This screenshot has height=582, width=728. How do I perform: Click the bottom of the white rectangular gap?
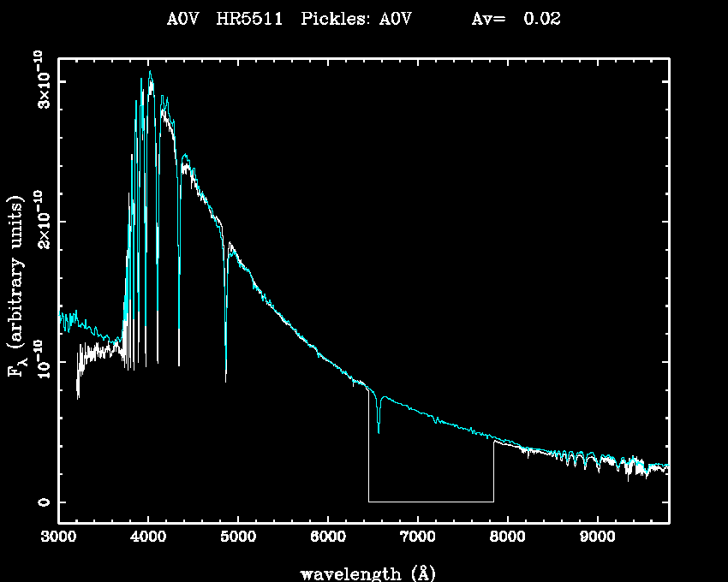point(431,502)
